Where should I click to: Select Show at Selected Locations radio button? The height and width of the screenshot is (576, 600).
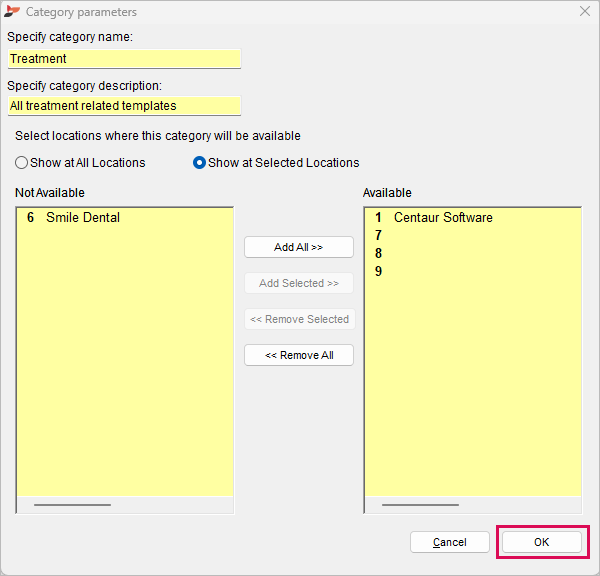tap(199, 163)
